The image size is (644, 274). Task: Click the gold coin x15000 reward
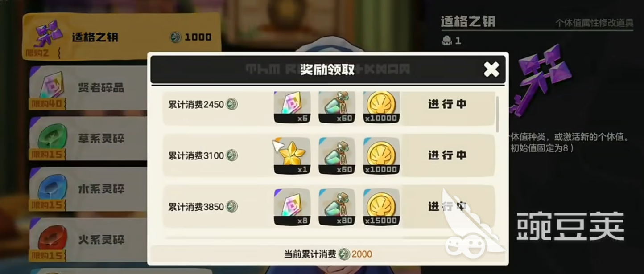click(x=381, y=207)
